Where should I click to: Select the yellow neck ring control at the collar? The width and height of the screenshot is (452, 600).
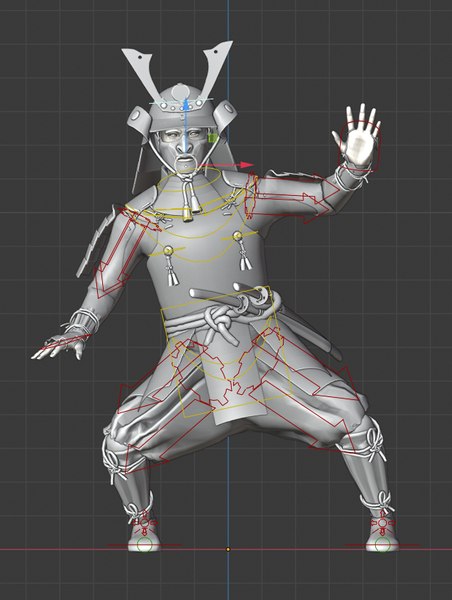click(189, 179)
